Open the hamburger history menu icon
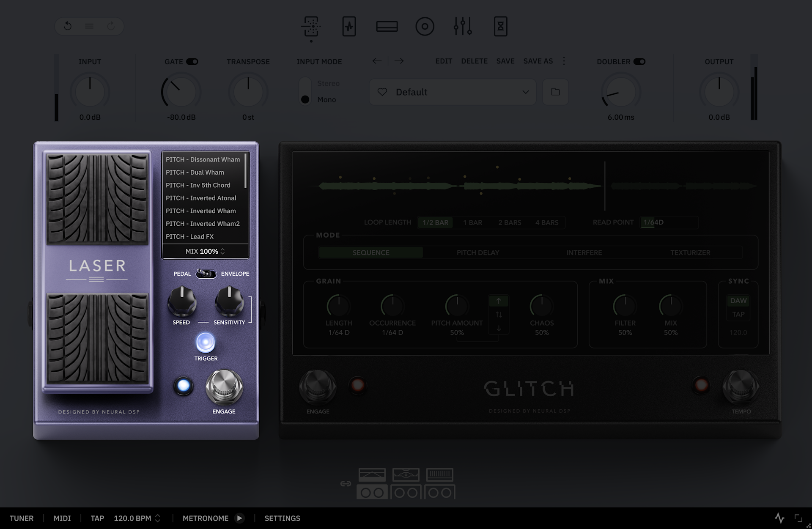 pos(89,26)
